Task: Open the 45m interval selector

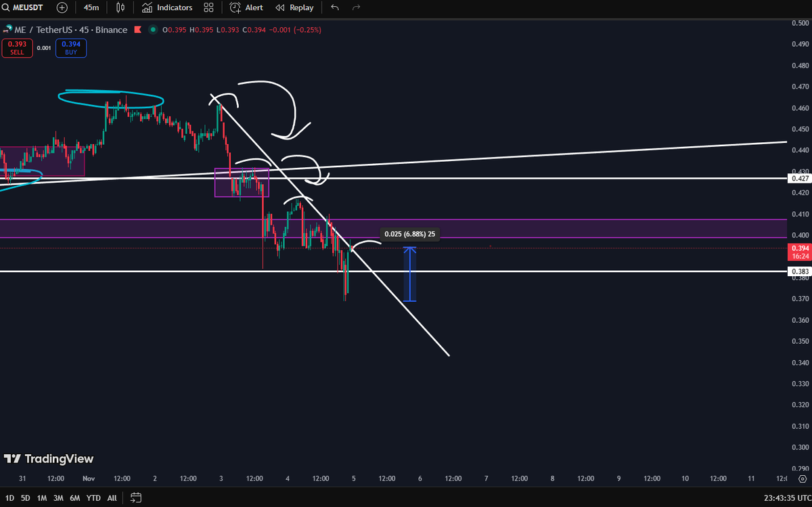Action: 91,7
